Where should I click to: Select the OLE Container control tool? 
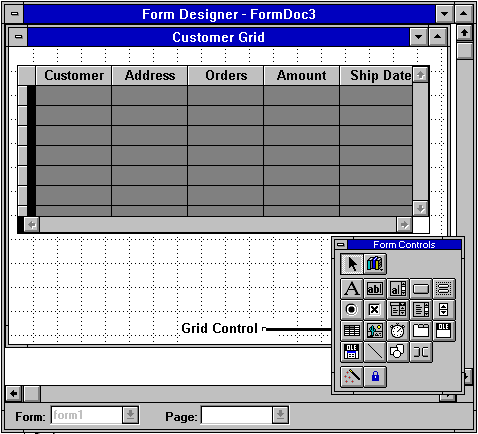pos(444,331)
